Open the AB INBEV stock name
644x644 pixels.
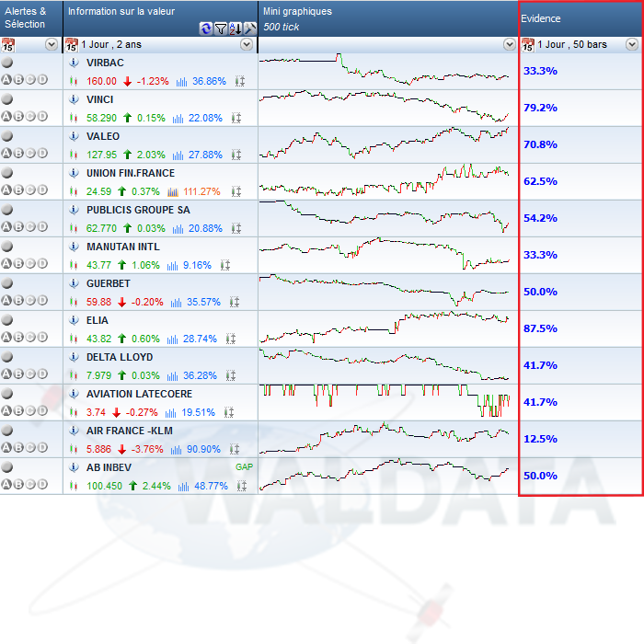coord(109,467)
